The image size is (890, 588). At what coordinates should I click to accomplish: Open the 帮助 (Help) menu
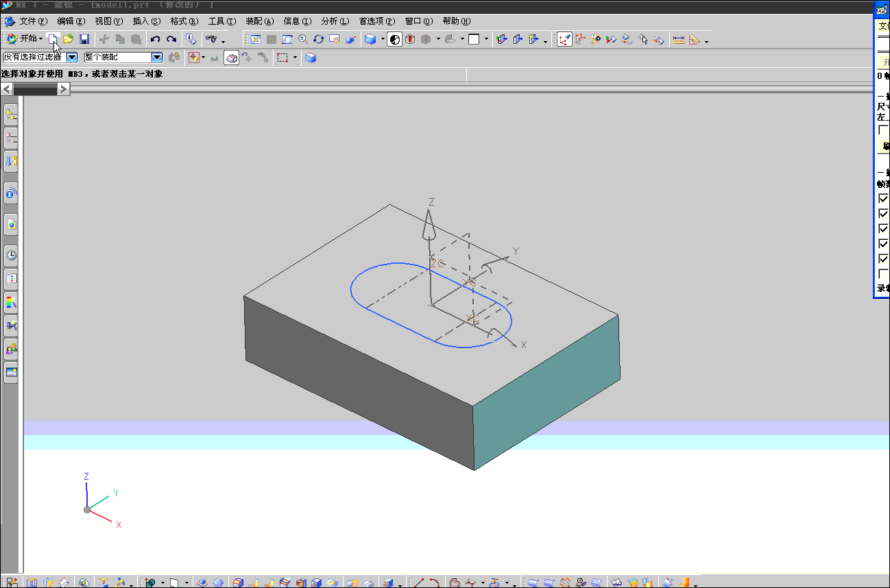457,21
